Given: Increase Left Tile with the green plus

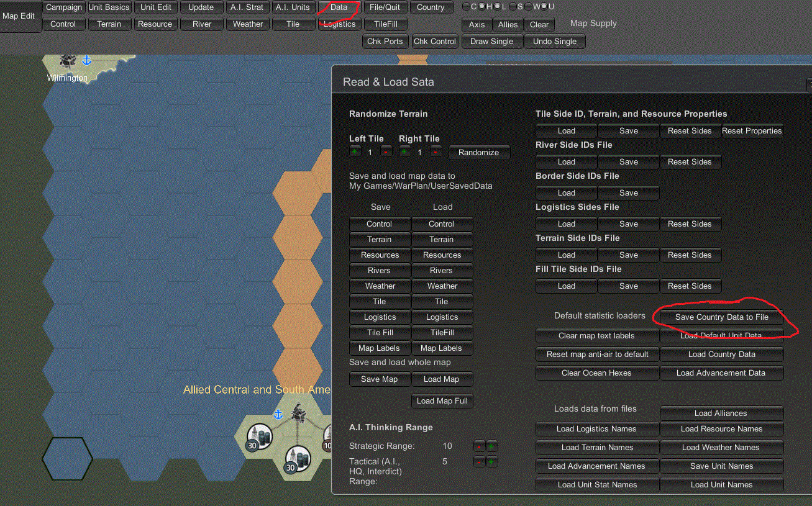Looking at the screenshot, I should pyautogui.click(x=355, y=152).
